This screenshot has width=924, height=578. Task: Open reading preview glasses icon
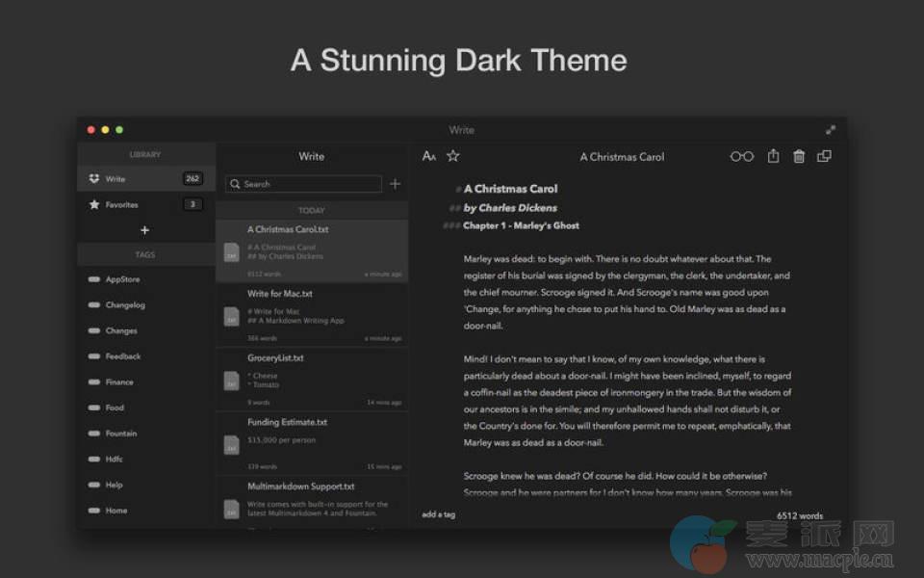point(741,156)
